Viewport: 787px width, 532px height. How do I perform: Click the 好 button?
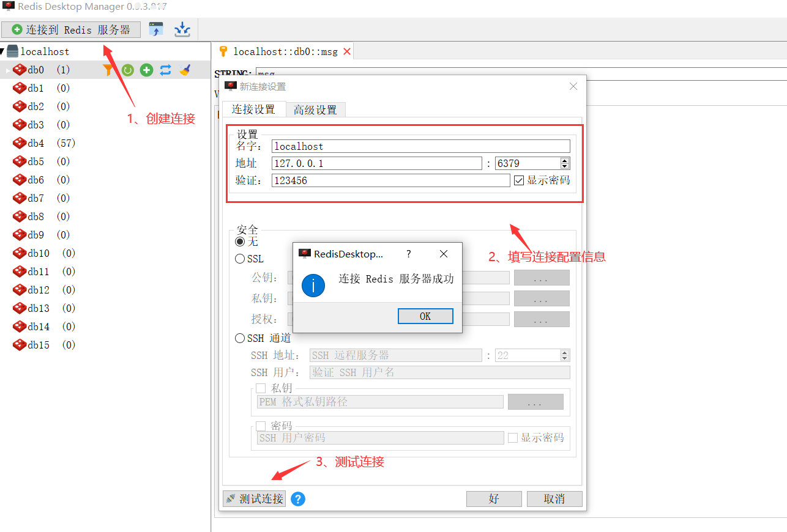pyautogui.click(x=494, y=499)
